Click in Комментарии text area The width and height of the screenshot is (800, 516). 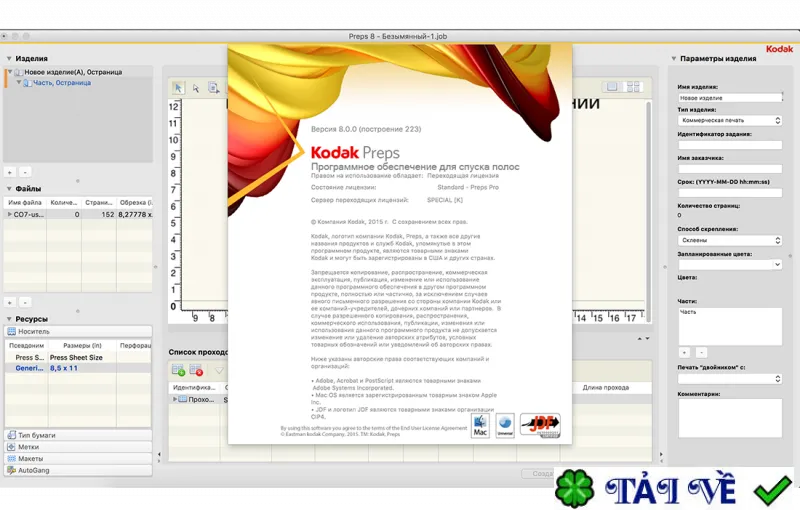[x=730, y=418]
